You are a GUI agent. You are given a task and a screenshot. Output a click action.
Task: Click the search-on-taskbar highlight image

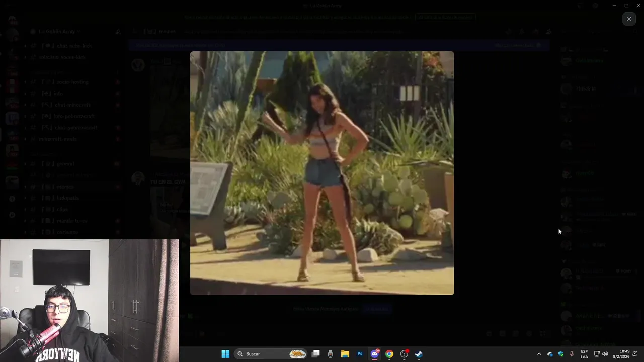click(x=298, y=354)
